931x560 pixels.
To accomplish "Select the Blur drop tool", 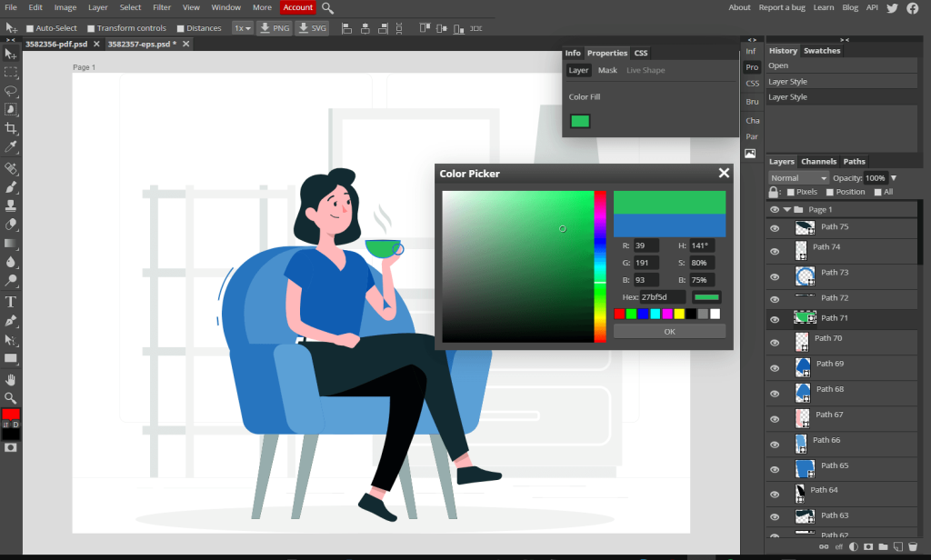I will coord(11,262).
